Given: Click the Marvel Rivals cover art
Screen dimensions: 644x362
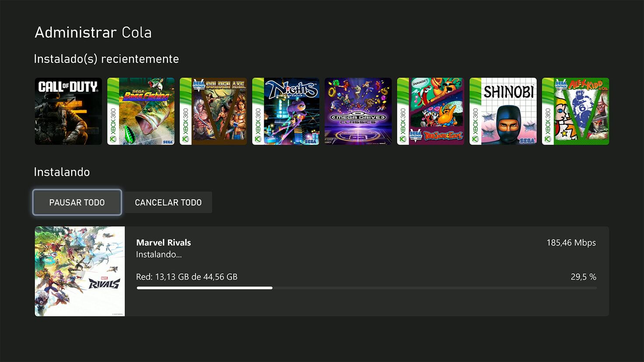Looking at the screenshot, I should 80,271.
